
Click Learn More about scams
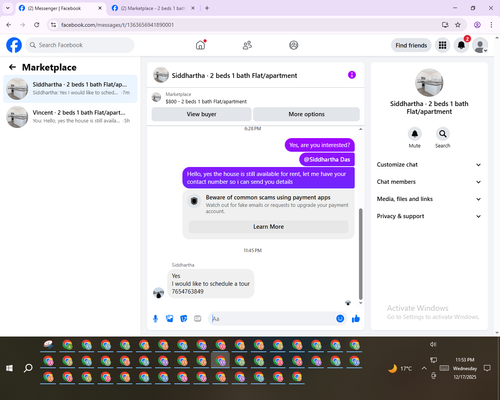tap(268, 227)
